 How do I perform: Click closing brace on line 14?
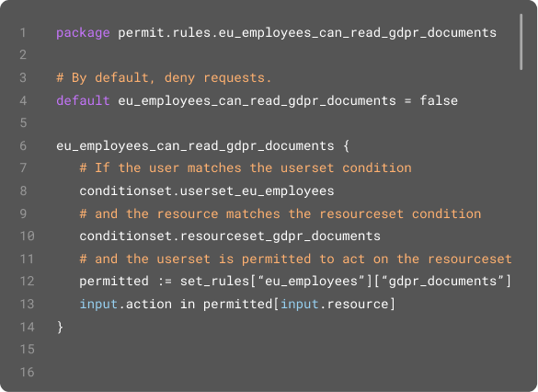coord(60,327)
